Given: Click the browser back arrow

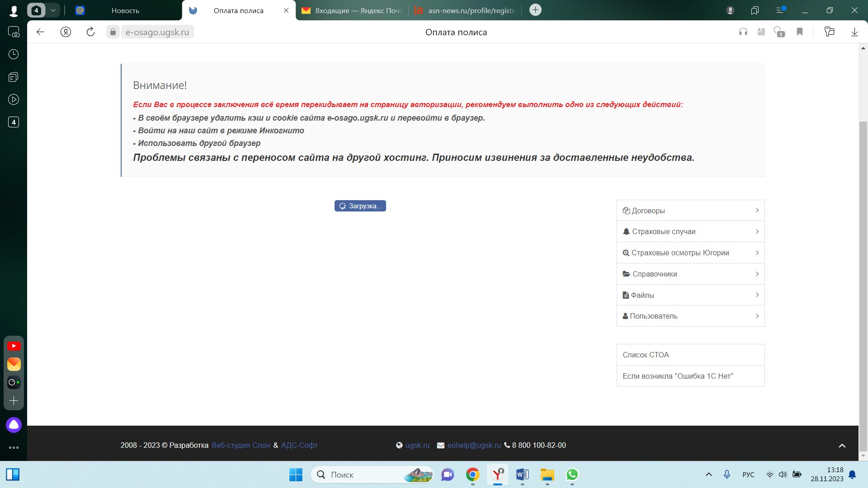Looking at the screenshot, I should pos(40,32).
